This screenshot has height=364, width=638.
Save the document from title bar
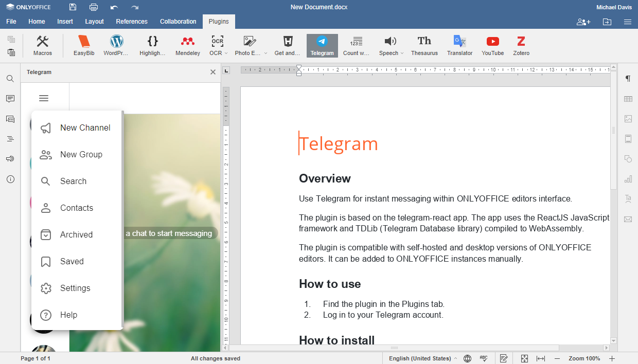pos(73,7)
